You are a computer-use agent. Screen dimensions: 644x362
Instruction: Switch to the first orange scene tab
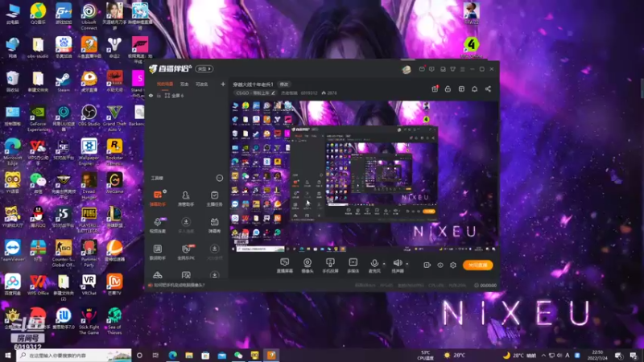coord(165,84)
